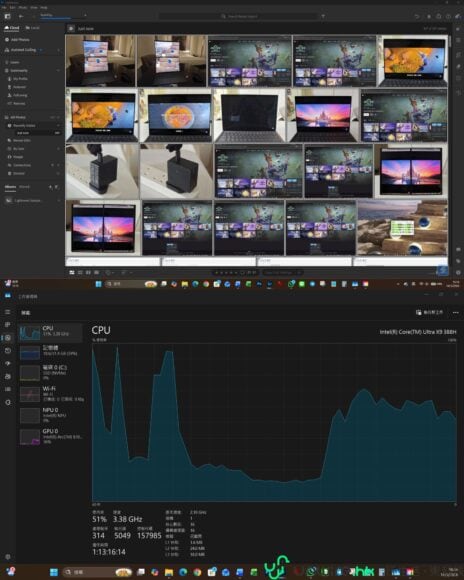Open the Processes page in Task Manager sidebar
This screenshot has height=580, width=464.
(7, 325)
